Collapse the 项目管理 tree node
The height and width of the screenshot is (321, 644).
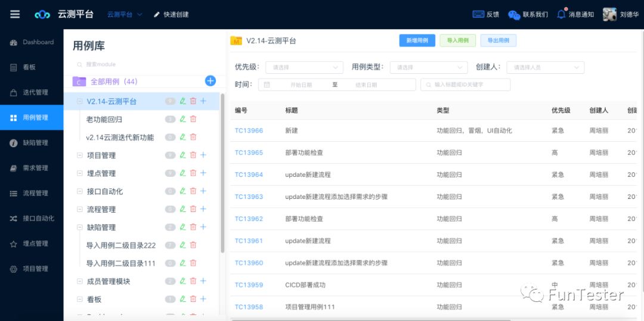80,155
